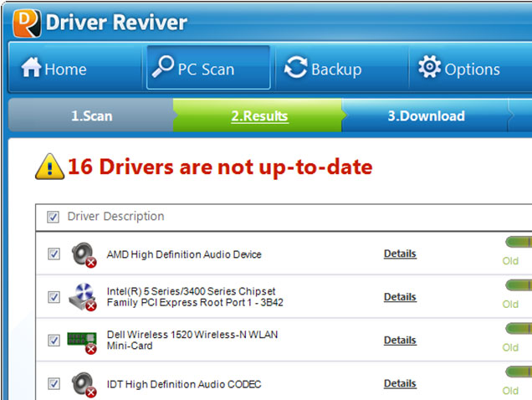The image size is (532, 400).
Task: Click the IDT audio speaker icon
Action: tap(83, 384)
